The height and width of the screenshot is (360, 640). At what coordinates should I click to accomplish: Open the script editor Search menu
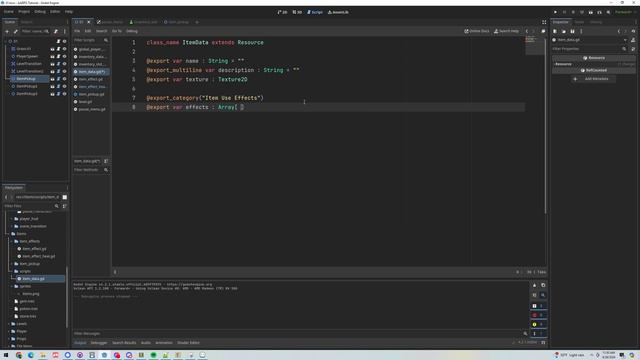tap(102, 31)
